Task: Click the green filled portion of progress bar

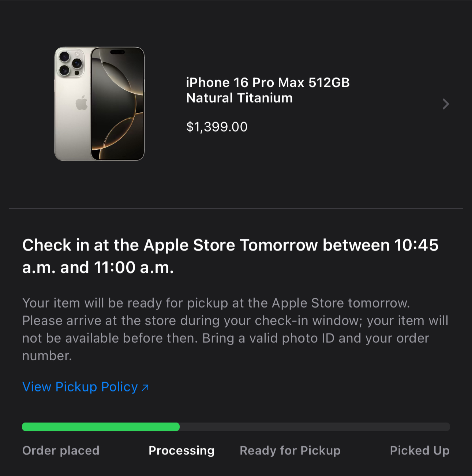Action: (101, 427)
